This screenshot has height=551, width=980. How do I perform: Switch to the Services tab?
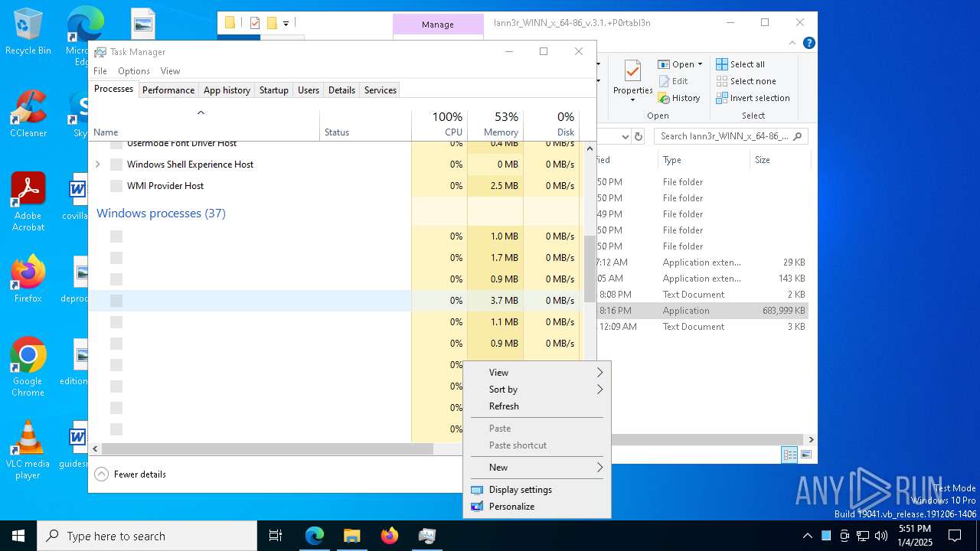point(381,90)
